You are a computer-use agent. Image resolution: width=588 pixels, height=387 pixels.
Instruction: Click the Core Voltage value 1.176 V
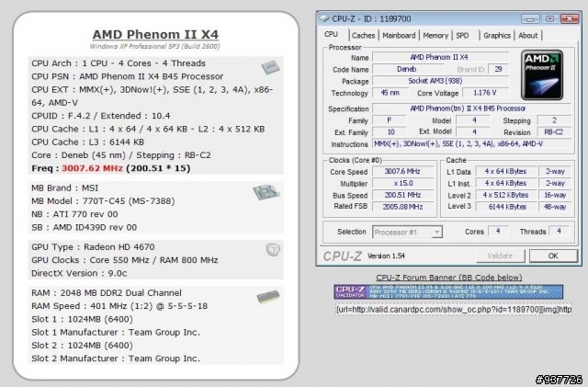[x=485, y=93]
